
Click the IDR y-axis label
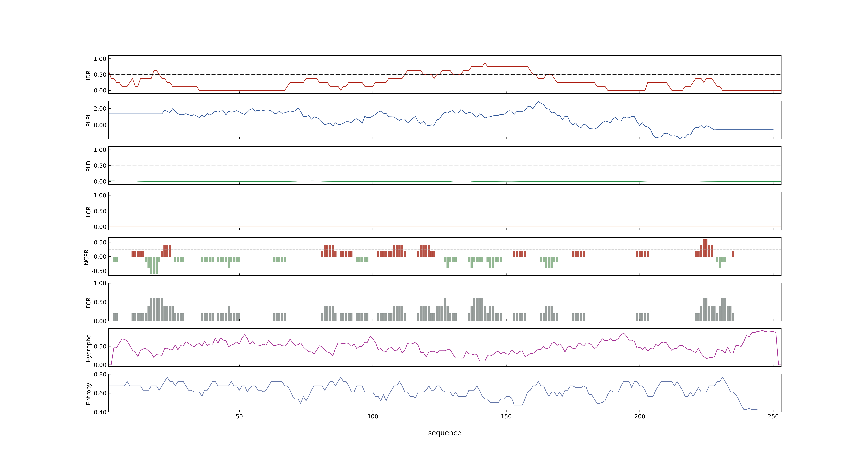tap(88, 75)
